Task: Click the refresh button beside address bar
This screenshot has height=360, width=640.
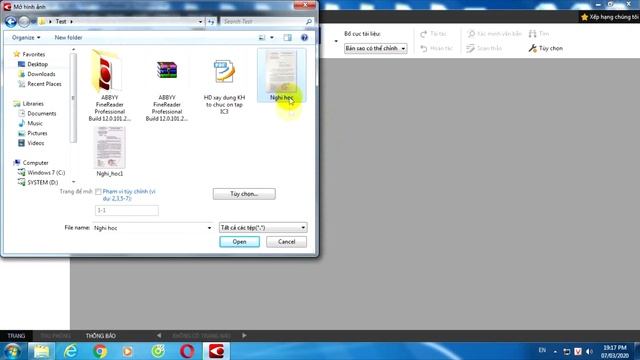Action: pyautogui.click(x=211, y=22)
